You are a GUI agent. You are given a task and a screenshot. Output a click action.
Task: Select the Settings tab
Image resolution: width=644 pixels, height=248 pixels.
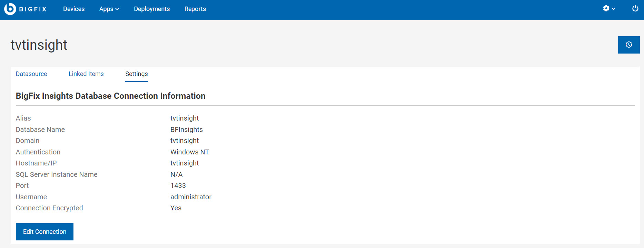[137, 74]
